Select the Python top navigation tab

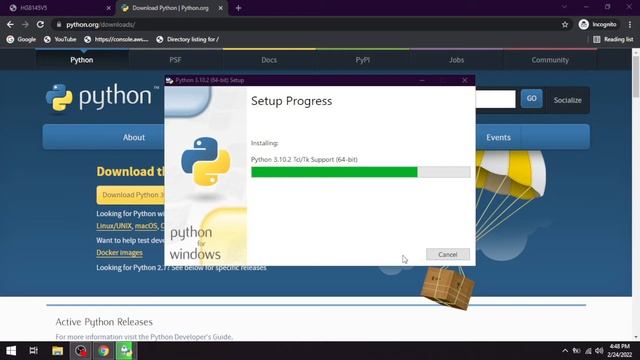82,60
